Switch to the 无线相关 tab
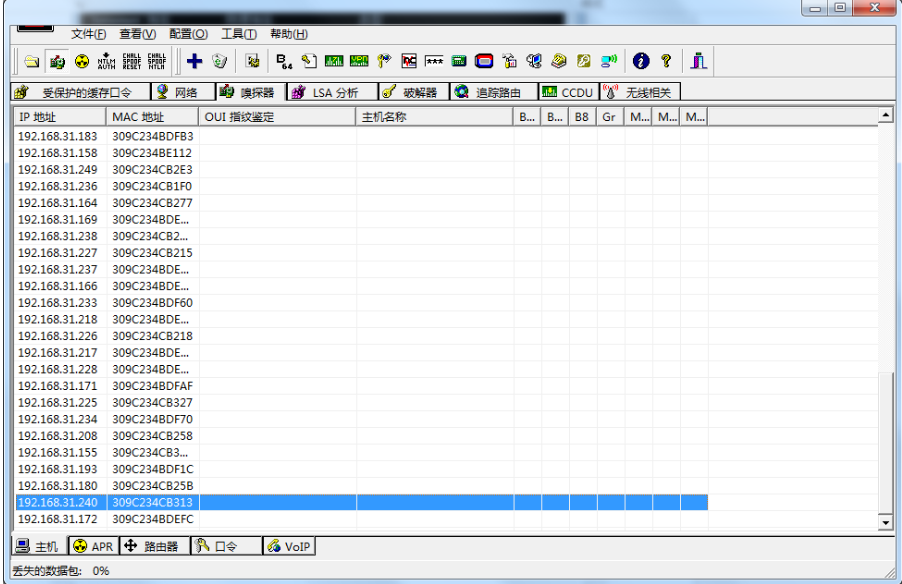 point(640,92)
